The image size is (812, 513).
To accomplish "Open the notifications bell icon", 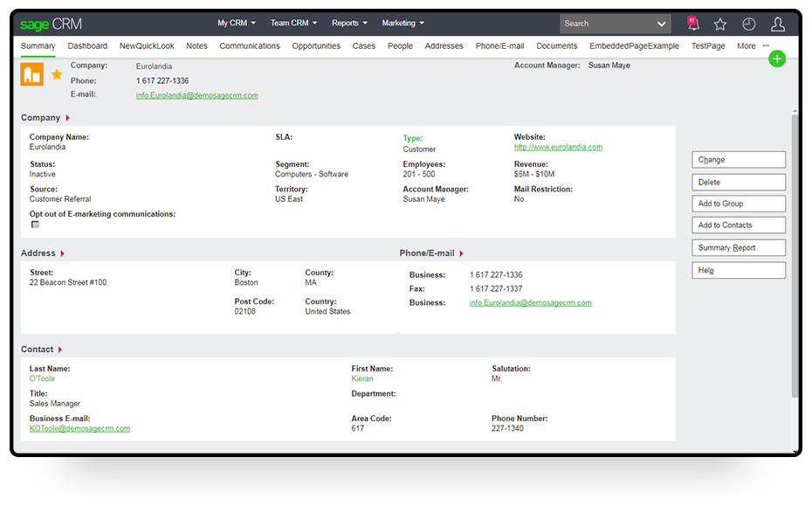I will [693, 24].
